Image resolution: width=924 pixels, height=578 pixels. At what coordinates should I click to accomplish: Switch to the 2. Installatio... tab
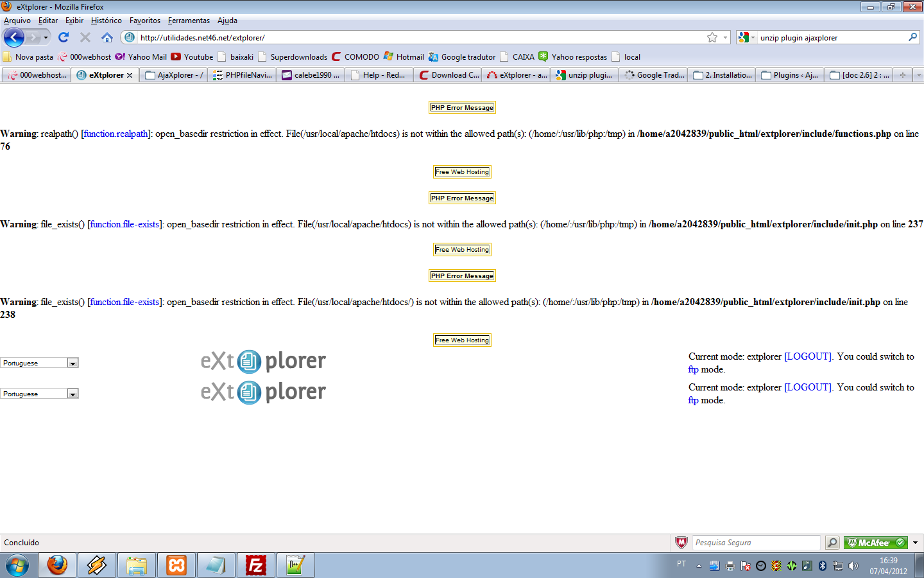tap(723, 75)
